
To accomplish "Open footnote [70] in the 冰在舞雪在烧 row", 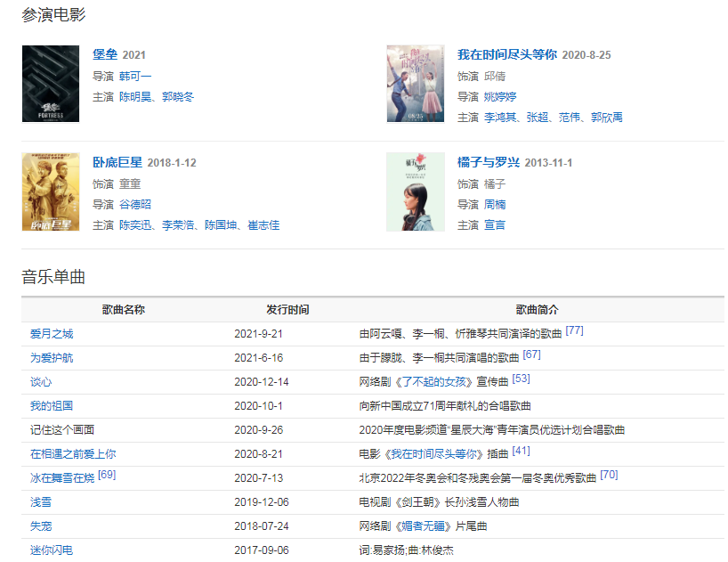I will (609, 475).
